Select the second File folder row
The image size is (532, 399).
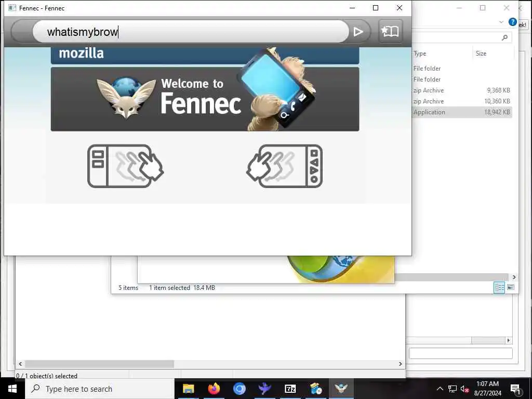point(462,79)
